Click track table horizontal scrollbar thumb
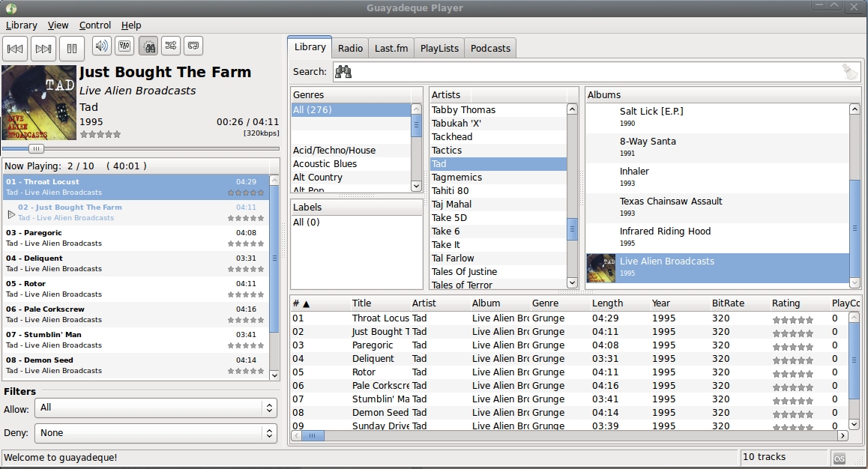Screen dimensions: 868x469 pos(313,436)
